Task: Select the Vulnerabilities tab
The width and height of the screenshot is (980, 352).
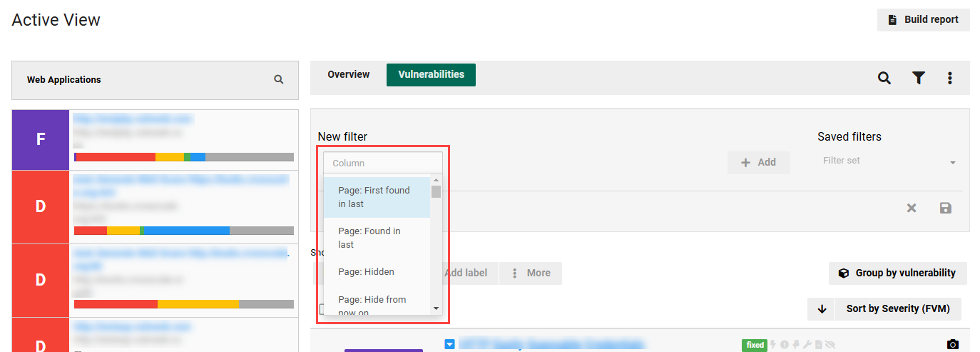Action: 431,74
